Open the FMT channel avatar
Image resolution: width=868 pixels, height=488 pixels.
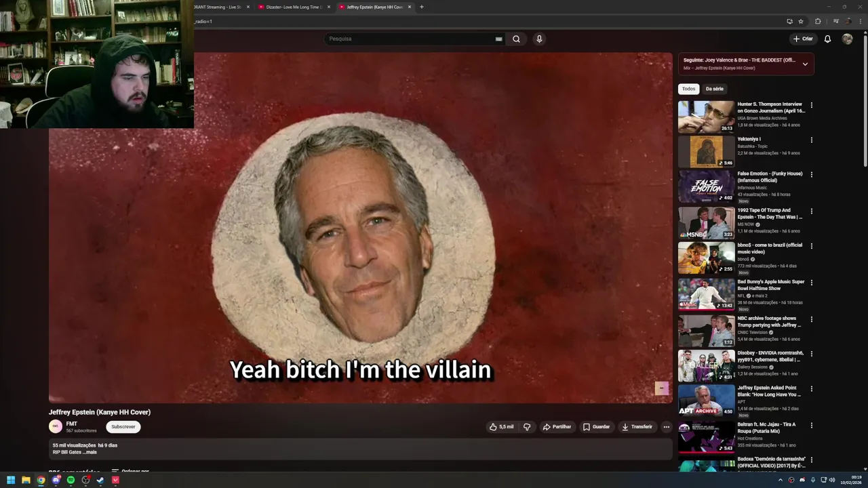pyautogui.click(x=56, y=426)
